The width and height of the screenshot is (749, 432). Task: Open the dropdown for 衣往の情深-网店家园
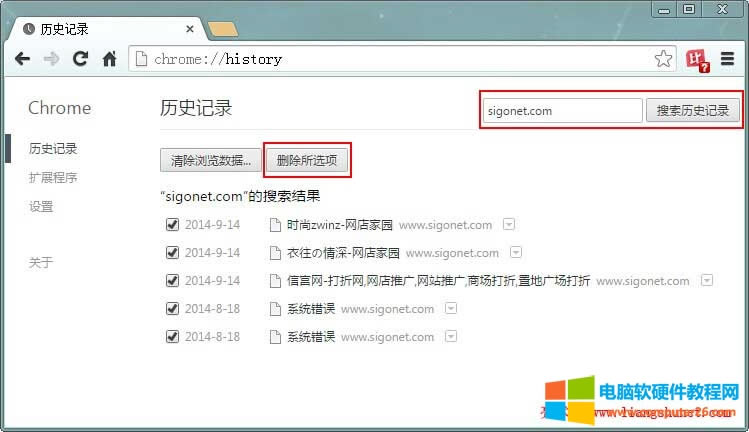tap(515, 252)
